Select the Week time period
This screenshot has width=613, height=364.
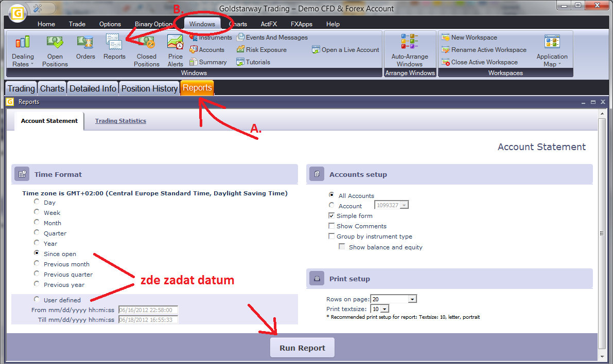pos(37,212)
